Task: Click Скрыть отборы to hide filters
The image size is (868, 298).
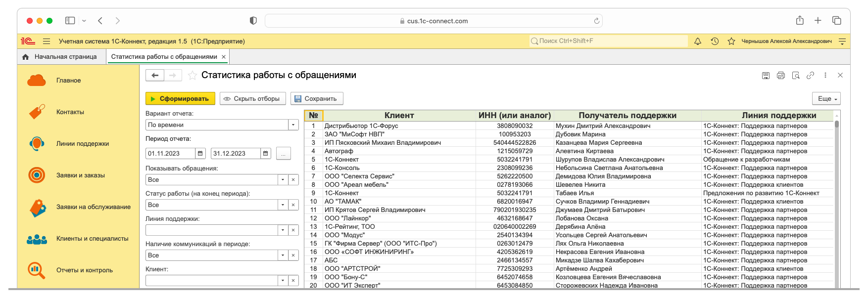Action: pyautogui.click(x=252, y=99)
